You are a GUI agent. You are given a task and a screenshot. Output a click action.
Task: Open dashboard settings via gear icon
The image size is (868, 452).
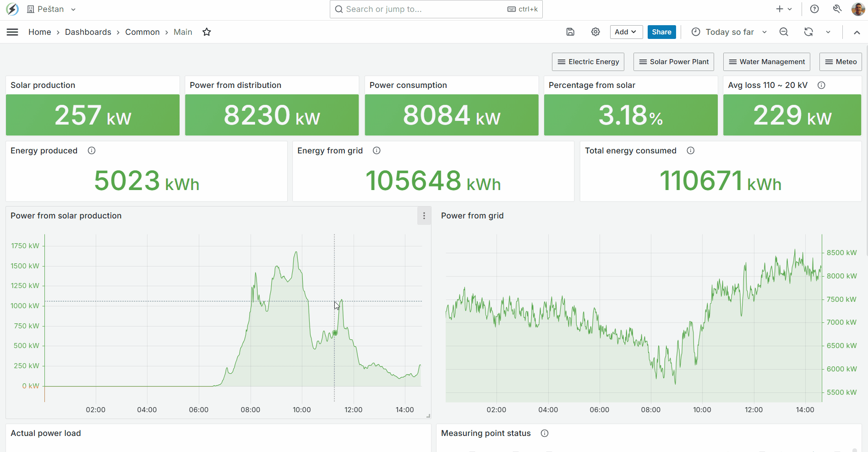(595, 32)
